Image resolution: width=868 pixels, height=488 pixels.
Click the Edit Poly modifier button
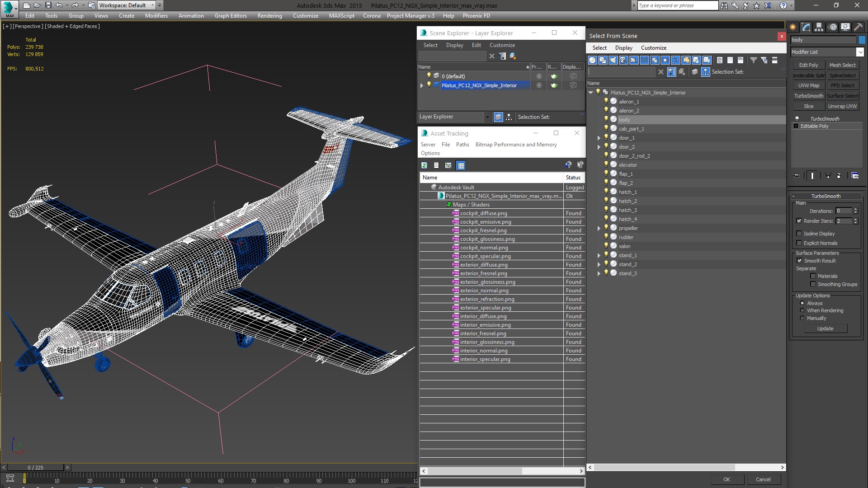(808, 65)
